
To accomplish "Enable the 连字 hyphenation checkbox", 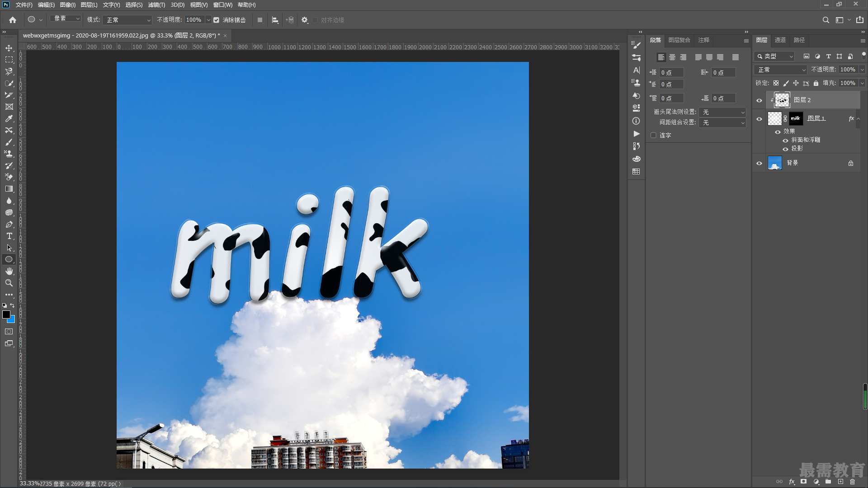I will click(x=653, y=135).
